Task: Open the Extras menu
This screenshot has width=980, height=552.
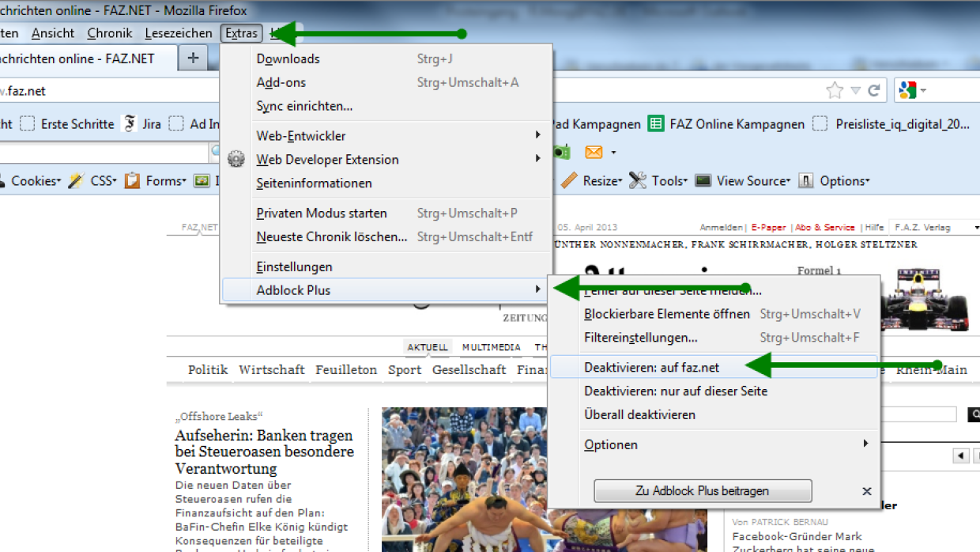Action: point(241,33)
